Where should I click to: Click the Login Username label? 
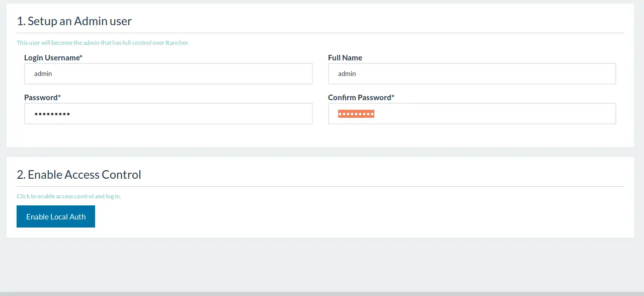(x=53, y=57)
